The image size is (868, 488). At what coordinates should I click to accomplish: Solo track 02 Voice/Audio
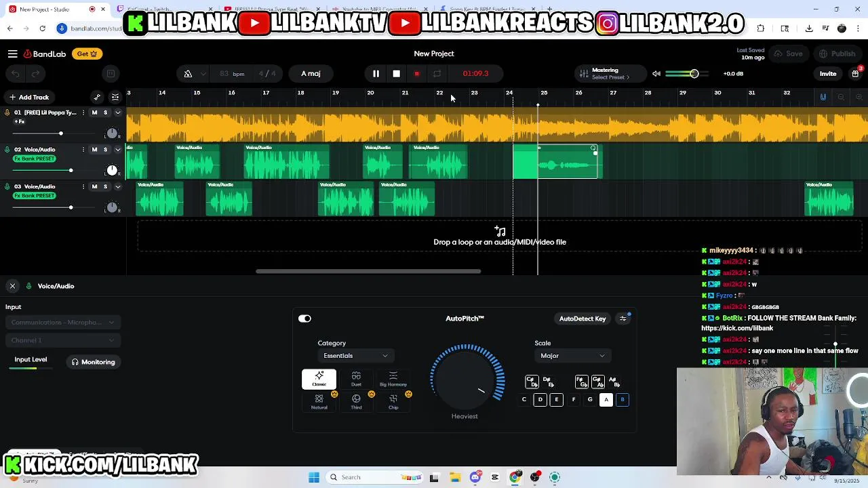(105, 150)
